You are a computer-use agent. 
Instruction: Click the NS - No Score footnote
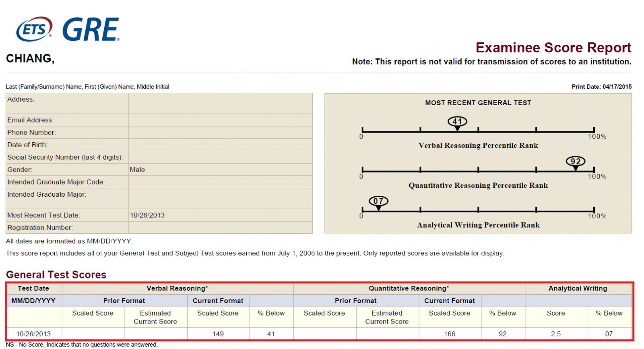pos(82,345)
